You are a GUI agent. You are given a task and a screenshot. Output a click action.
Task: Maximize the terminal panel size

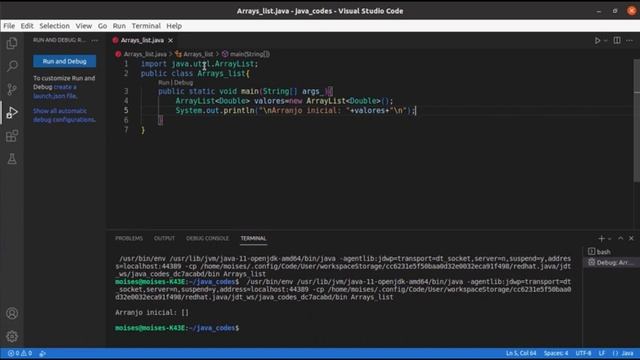[620, 238]
